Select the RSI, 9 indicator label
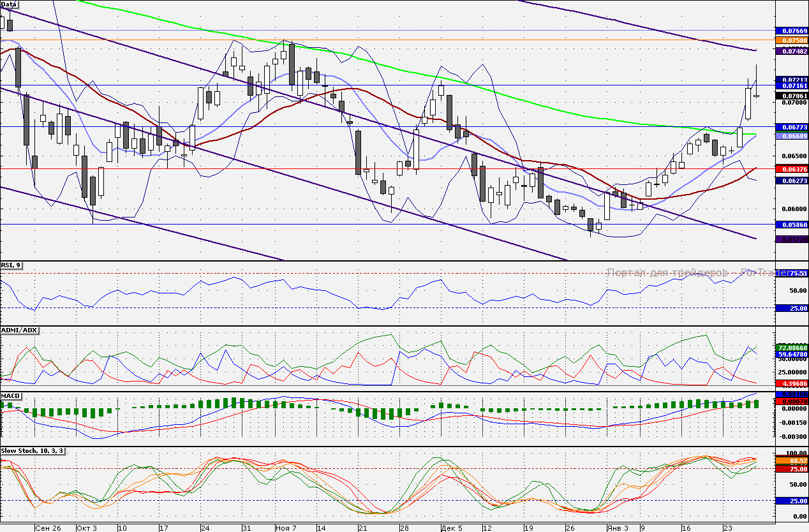Viewport: 809px width, 532px height. point(11,265)
